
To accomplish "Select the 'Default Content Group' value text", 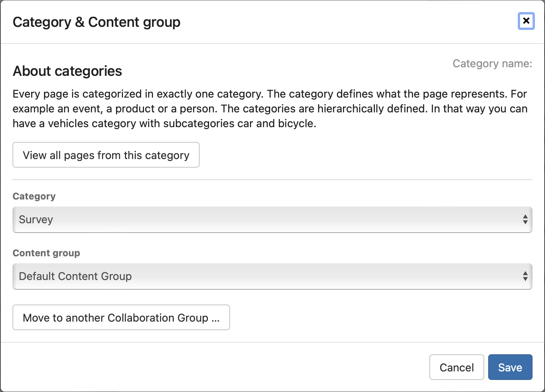I will 76,276.
